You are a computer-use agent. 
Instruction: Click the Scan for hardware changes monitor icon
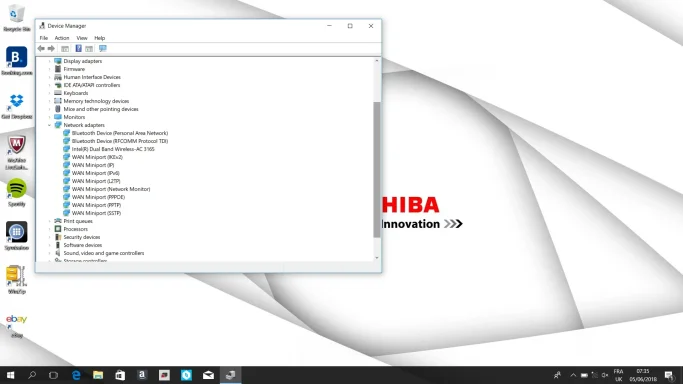tap(102, 48)
